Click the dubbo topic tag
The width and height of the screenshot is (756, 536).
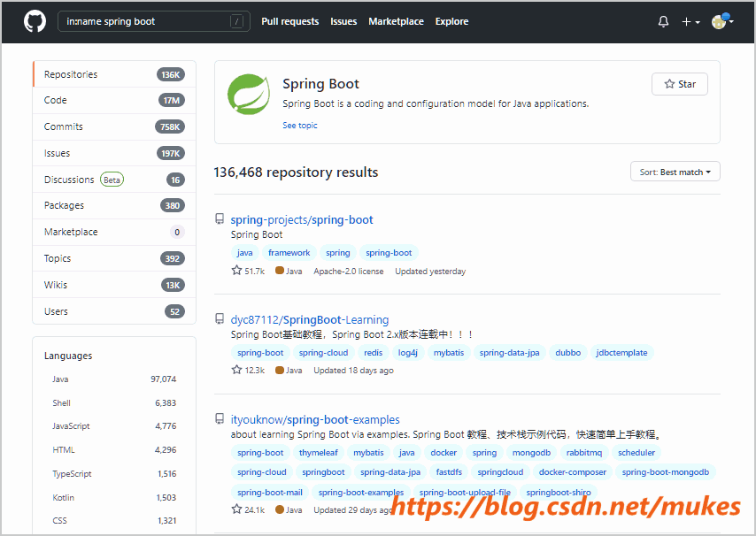pyautogui.click(x=568, y=353)
